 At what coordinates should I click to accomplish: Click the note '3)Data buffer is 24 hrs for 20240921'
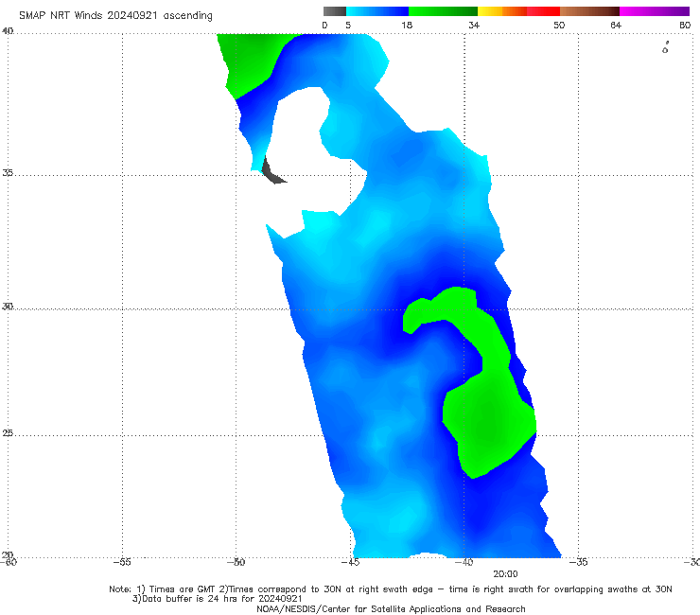click(x=218, y=599)
